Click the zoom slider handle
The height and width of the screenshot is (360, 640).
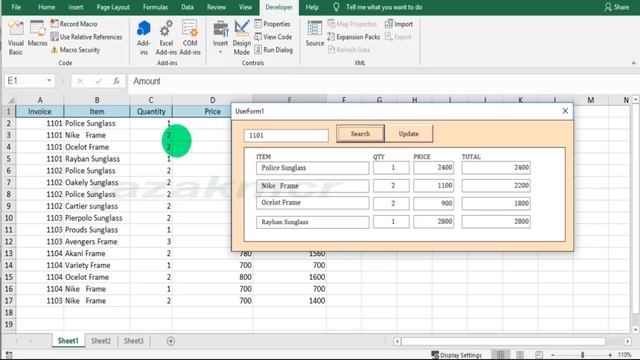coord(582,355)
